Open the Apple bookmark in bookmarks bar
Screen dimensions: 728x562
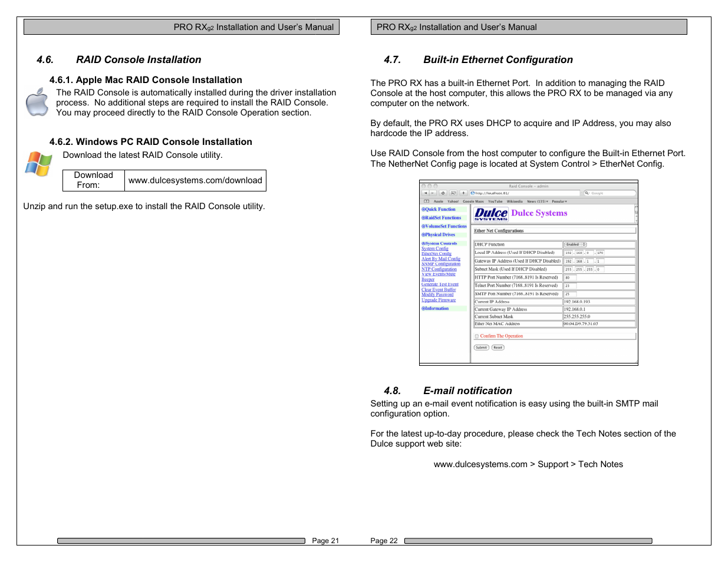439,201
